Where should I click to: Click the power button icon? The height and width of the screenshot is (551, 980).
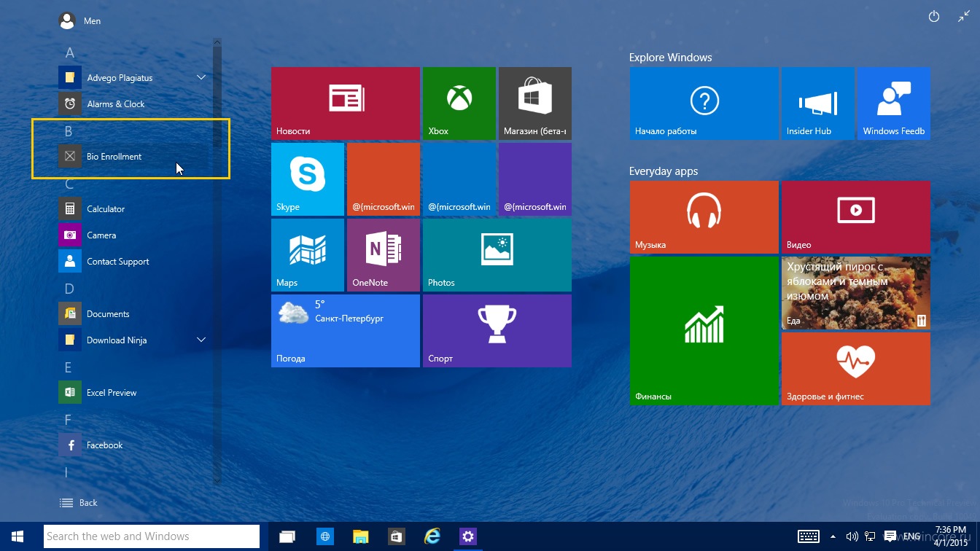934,17
